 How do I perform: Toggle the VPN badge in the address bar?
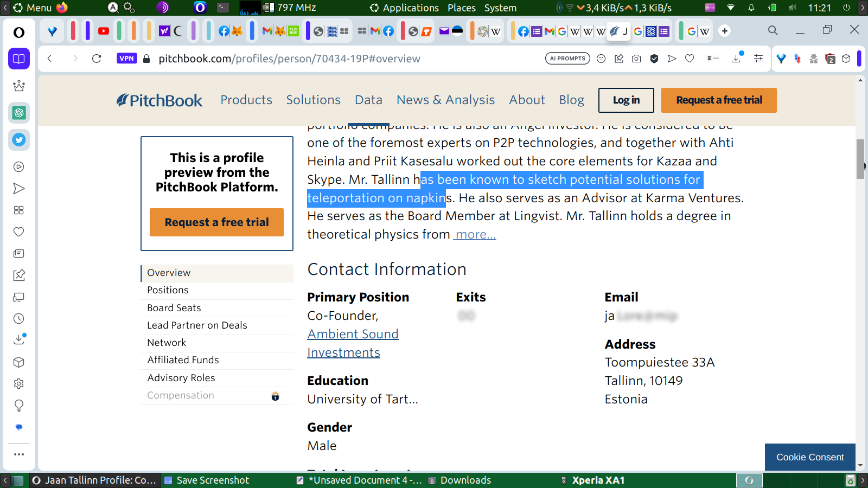[x=126, y=59]
